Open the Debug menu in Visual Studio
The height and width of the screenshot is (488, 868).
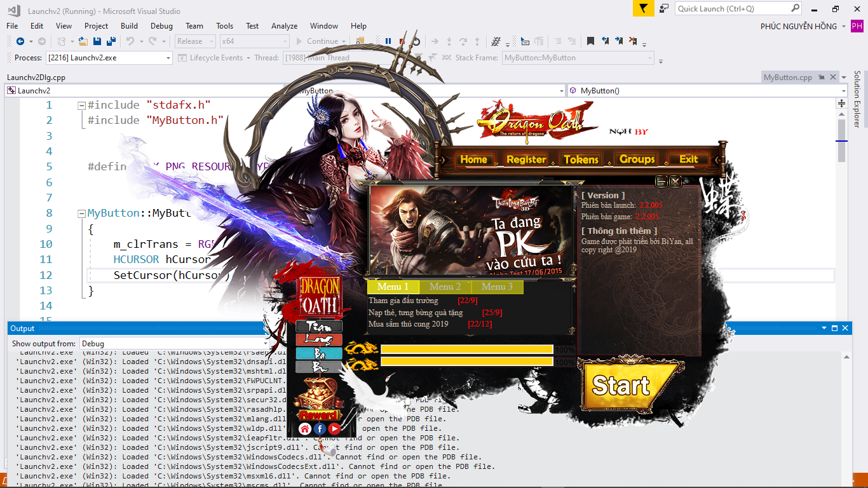161,26
